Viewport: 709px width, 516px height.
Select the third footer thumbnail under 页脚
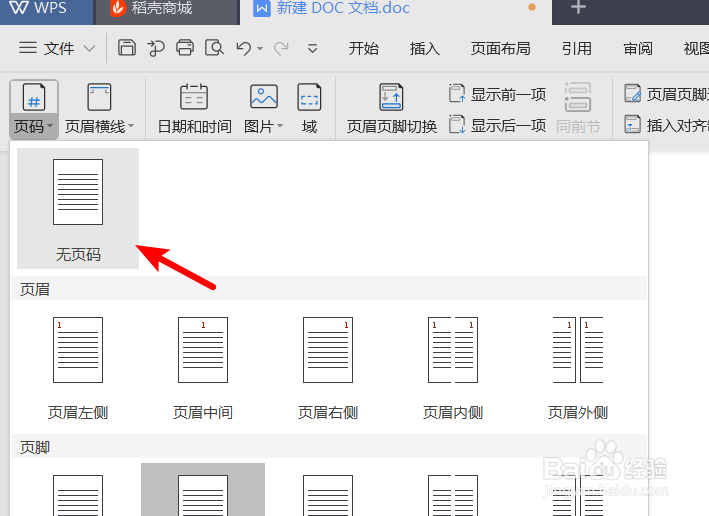328,495
